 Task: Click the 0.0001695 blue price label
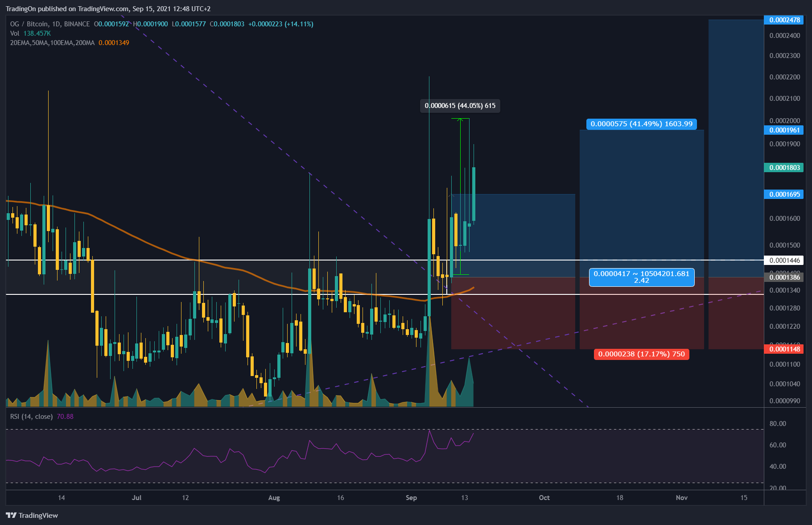click(783, 194)
